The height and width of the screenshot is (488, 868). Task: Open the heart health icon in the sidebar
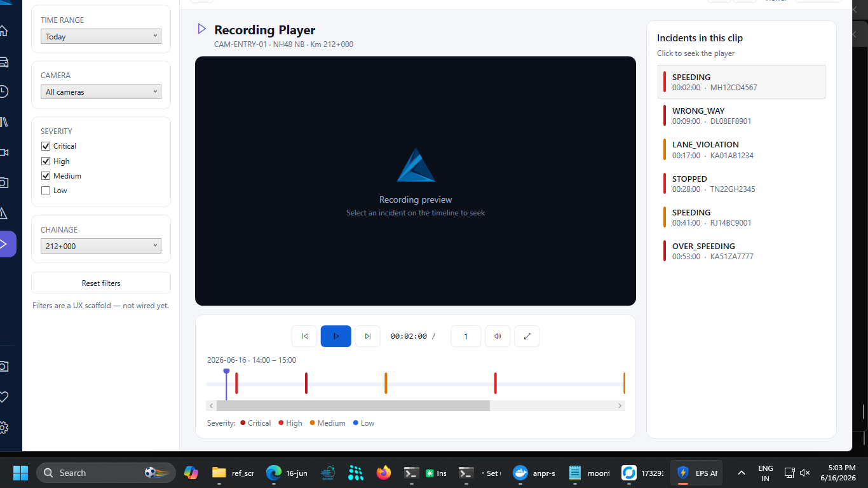tap(3, 397)
